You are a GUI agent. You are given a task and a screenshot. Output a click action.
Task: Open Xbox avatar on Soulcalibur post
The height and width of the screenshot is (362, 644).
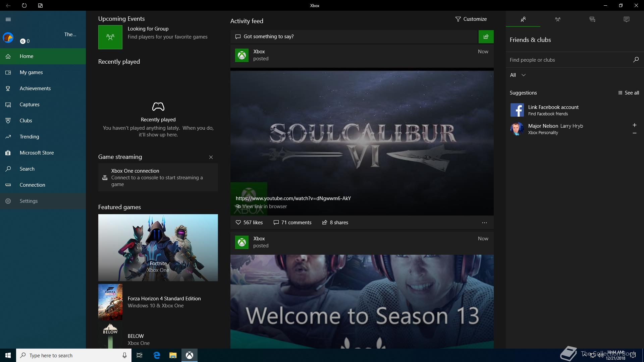[242, 55]
